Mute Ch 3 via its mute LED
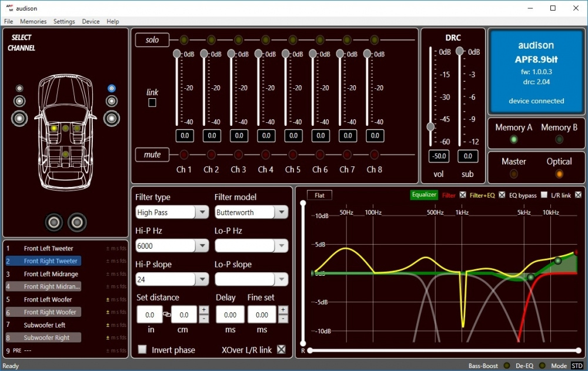 pos(239,155)
